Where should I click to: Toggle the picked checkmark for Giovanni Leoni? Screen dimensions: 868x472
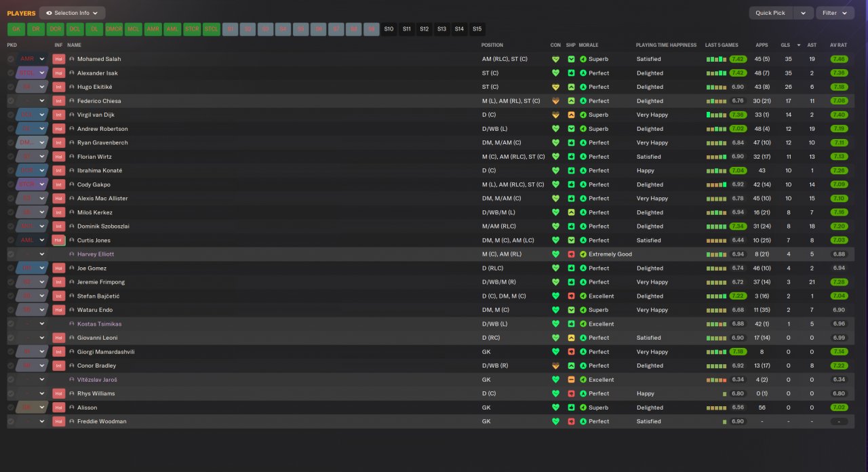coord(11,338)
